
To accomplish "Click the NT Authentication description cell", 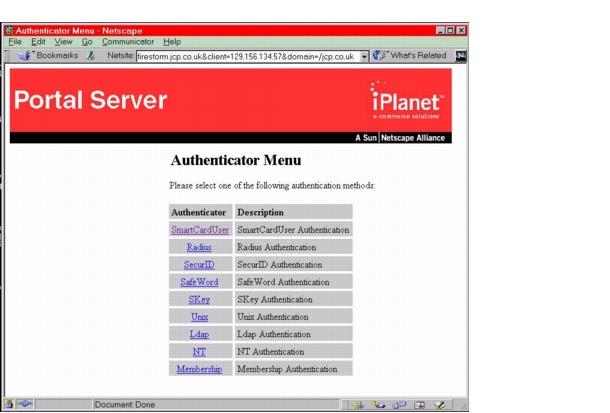I will click(294, 352).
